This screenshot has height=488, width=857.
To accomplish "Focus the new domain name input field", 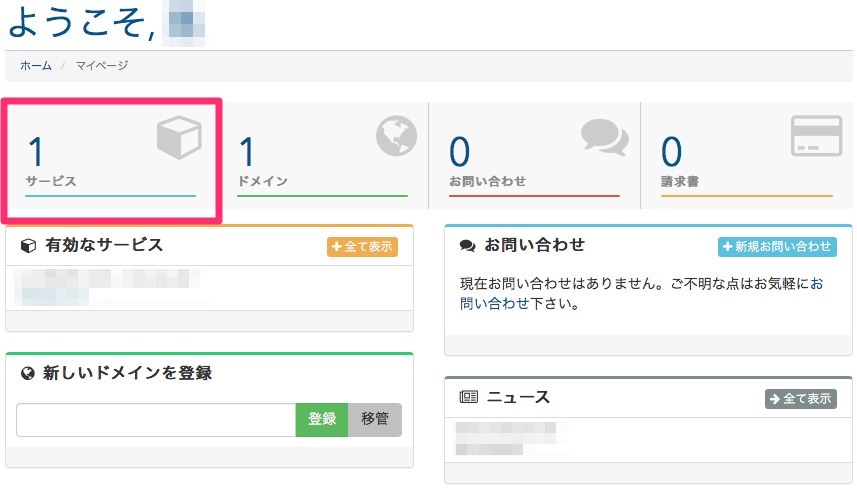I will 155,420.
